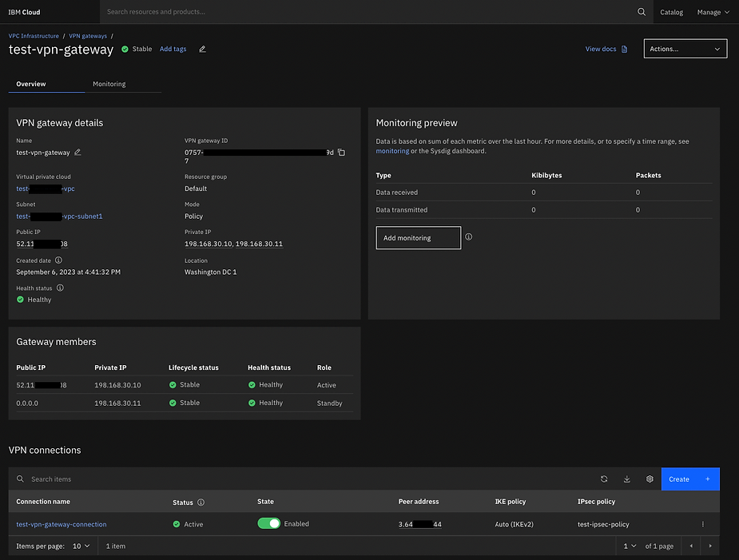Click the Standby role cell
The image size is (739, 560).
329,403
